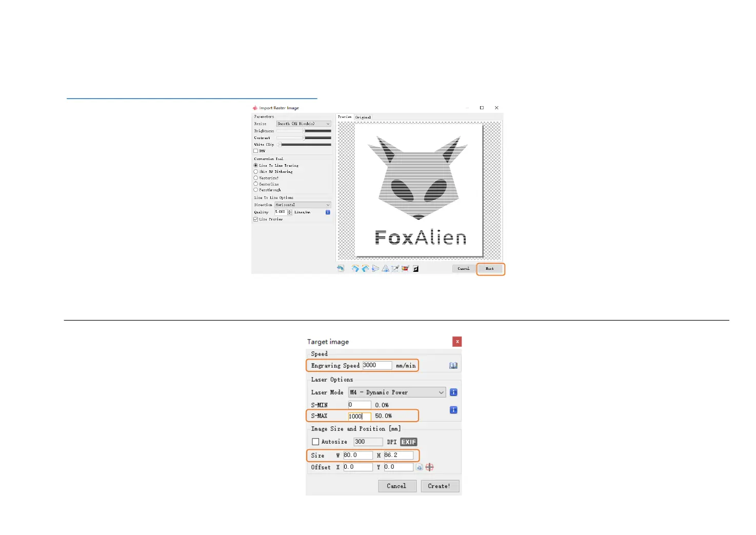
Task: Click the "Image Size and Position [mm]" heading
Action: (356, 429)
